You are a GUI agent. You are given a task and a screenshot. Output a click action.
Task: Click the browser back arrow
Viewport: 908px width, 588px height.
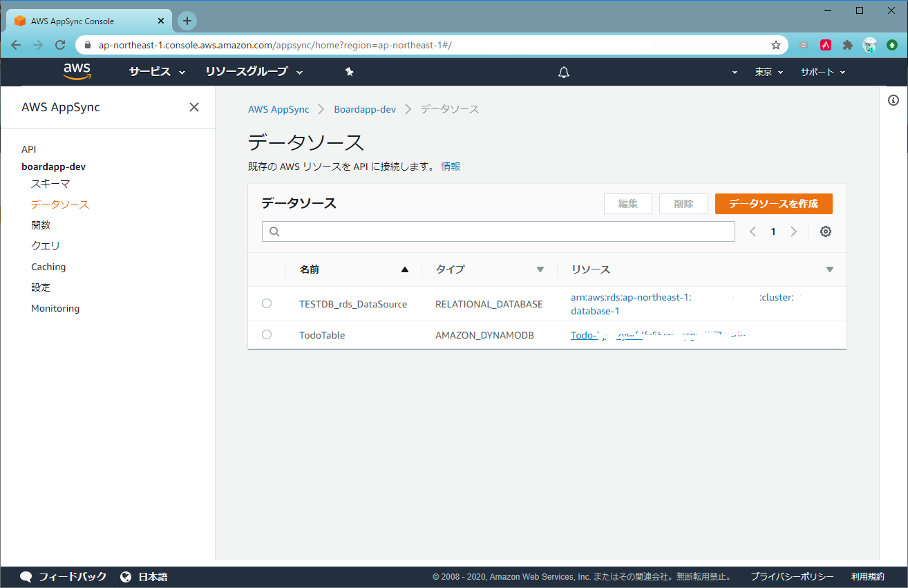click(x=16, y=45)
